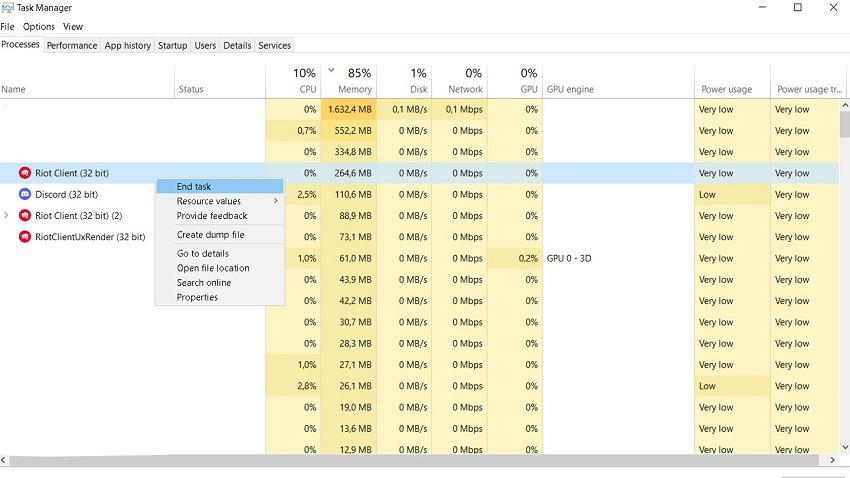
Task: Click the vertical scrollbar down arrow
Action: tap(845, 447)
